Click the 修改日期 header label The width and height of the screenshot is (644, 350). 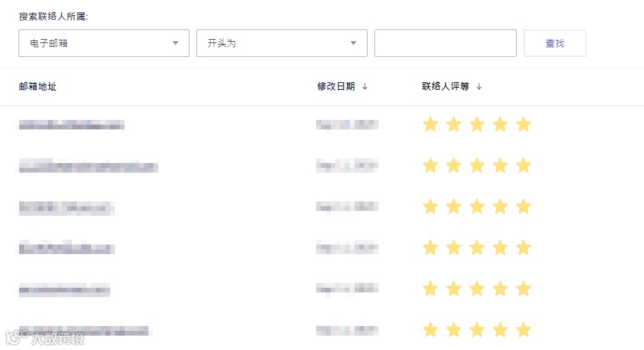(x=335, y=86)
